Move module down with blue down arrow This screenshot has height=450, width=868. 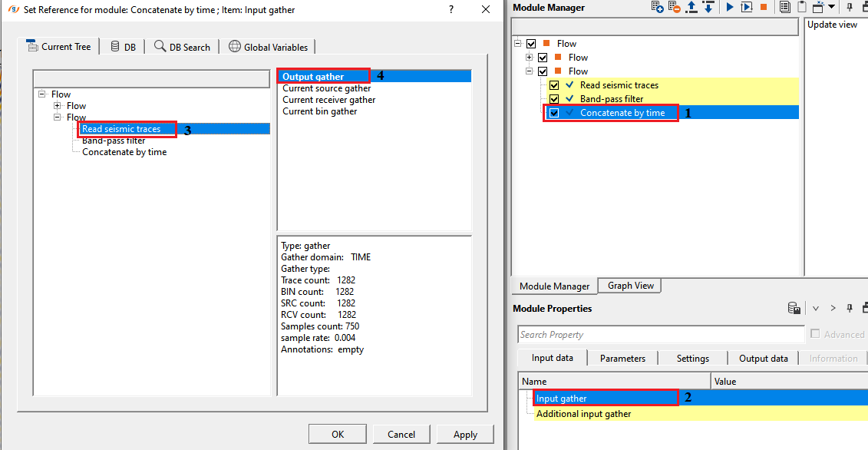tap(708, 7)
